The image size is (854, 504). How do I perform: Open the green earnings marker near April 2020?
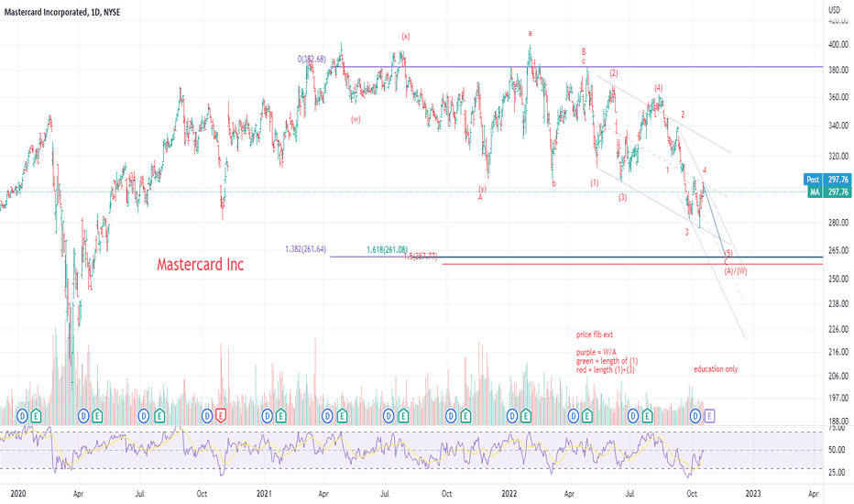pos(97,416)
